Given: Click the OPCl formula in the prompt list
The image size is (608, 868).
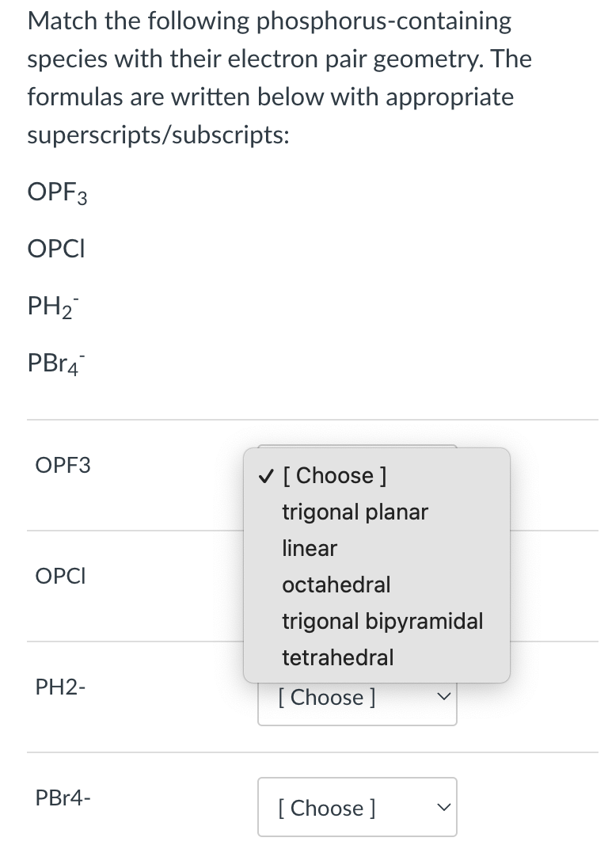Looking at the screenshot, I should pos(56,249).
